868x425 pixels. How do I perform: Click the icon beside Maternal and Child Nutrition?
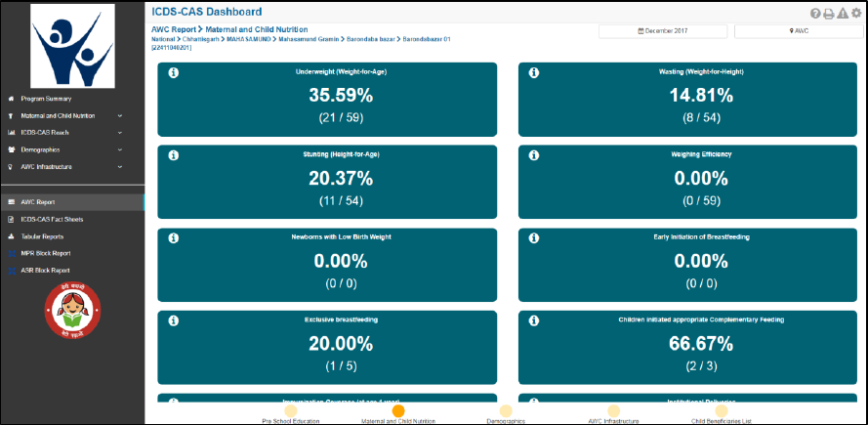11,116
